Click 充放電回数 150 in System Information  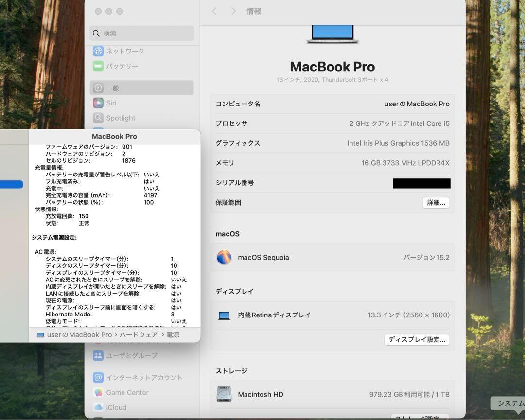[x=67, y=216]
